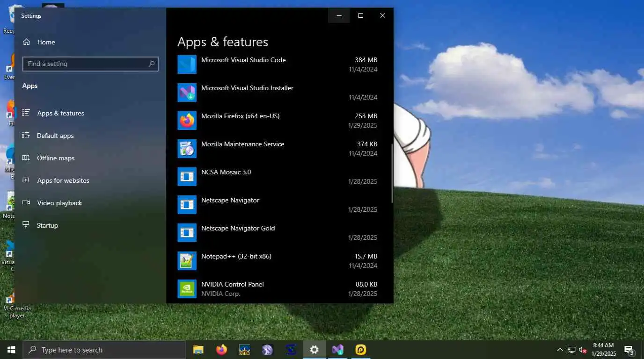Image resolution: width=644 pixels, height=359 pixels.
Task: Open the yellow round icon app on the taskbar
Action: (360, 350)
